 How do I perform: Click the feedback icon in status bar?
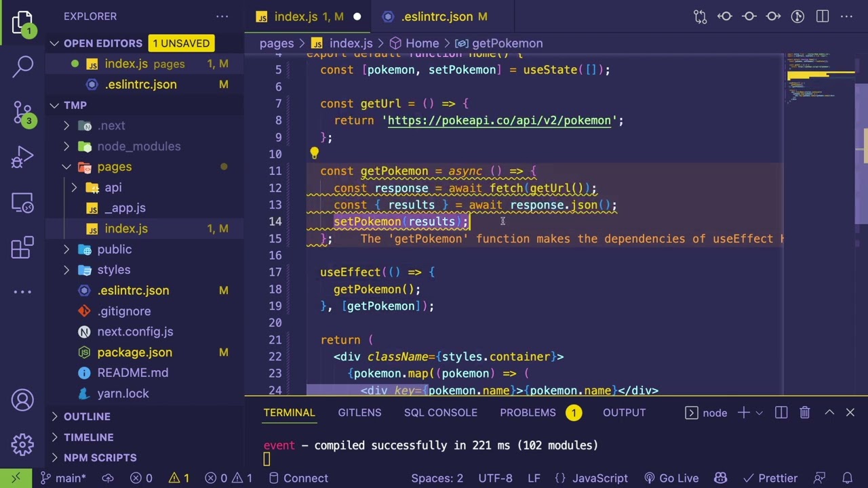tap(819, 478)
